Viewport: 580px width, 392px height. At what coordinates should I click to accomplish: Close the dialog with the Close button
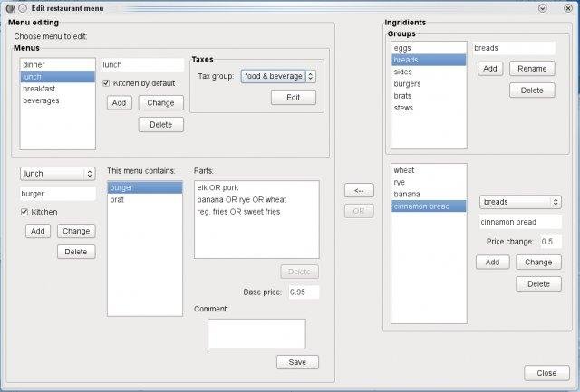click(x=546, y=373)
